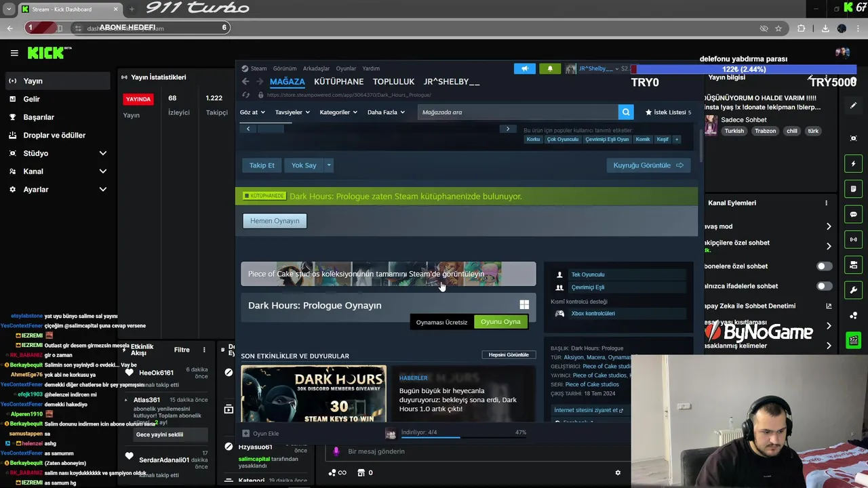Open İstek Listesi wishlist
Image resolution: width=868 pixels, height=488 pixels.
click(x=668, y=112)
